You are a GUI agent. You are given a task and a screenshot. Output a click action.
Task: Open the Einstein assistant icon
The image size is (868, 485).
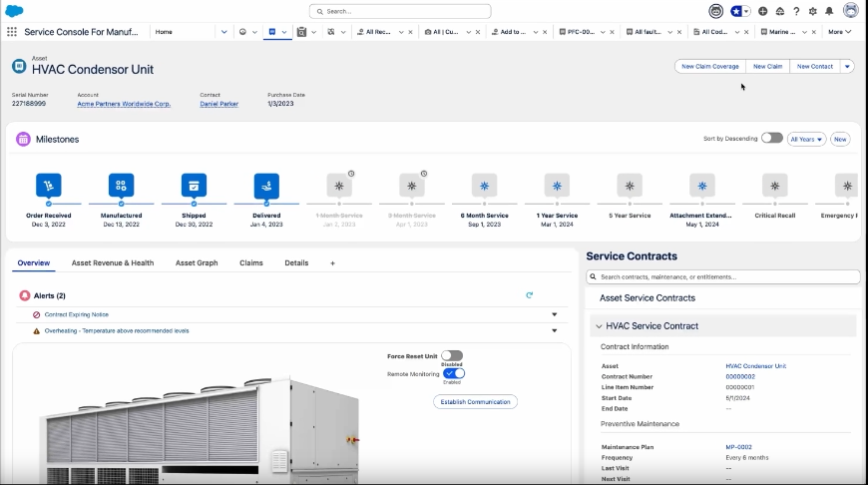coord(715,11)
